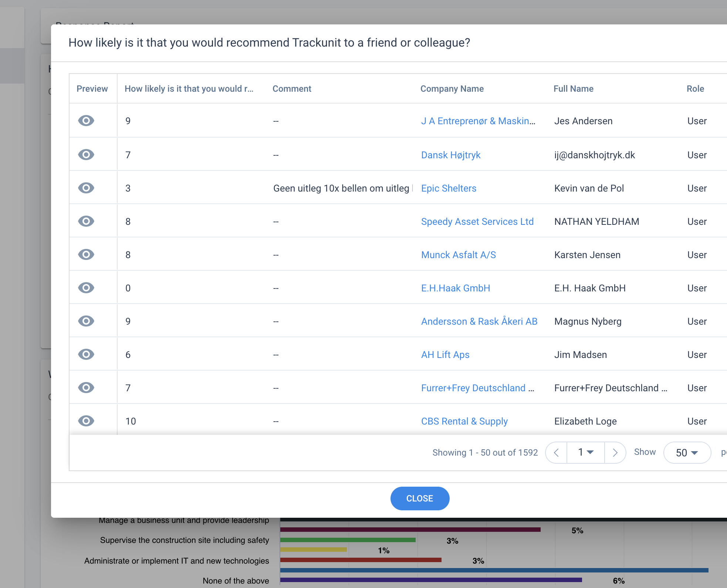The image size is (727, 588).
Task: Click the Full Name column header
Action: pyautogui.click(x=573, y=89)
